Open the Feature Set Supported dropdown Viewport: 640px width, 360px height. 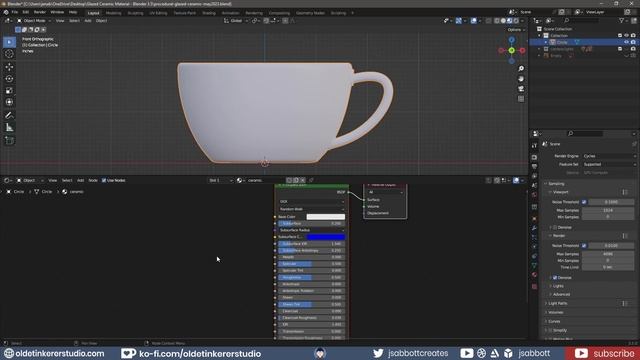tap(609, 164)
